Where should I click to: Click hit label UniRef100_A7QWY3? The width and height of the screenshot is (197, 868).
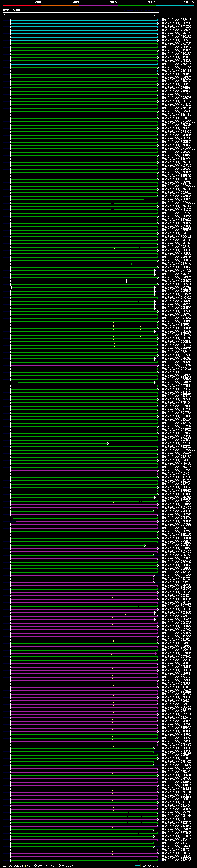click(x=176, y=74)
